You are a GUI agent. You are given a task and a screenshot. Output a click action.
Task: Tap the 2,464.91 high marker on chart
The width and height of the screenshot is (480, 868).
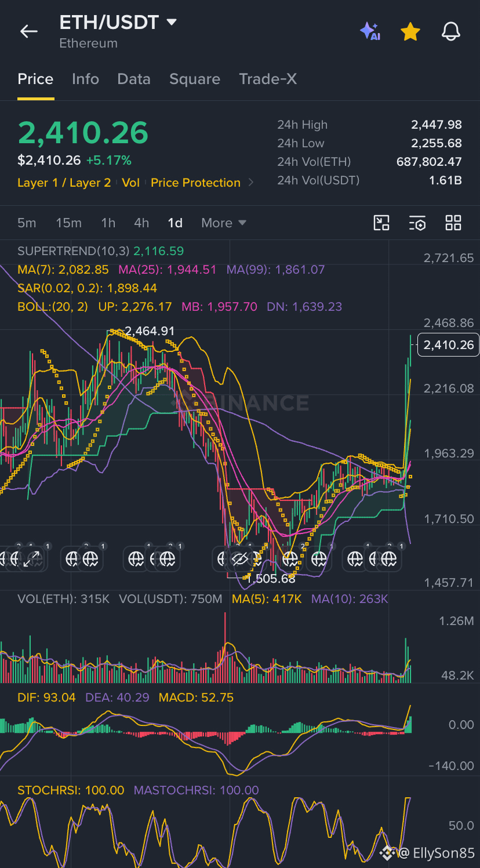(x=150, y=331)
